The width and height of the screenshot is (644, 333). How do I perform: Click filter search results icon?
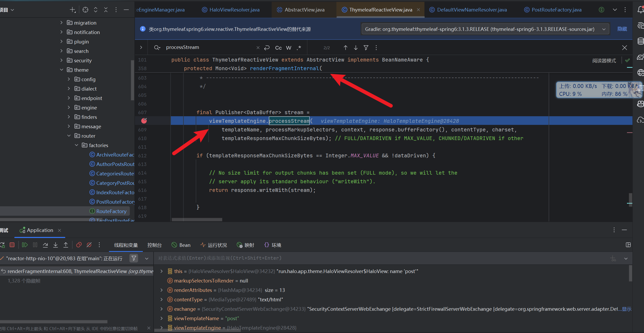click(366, 47)
